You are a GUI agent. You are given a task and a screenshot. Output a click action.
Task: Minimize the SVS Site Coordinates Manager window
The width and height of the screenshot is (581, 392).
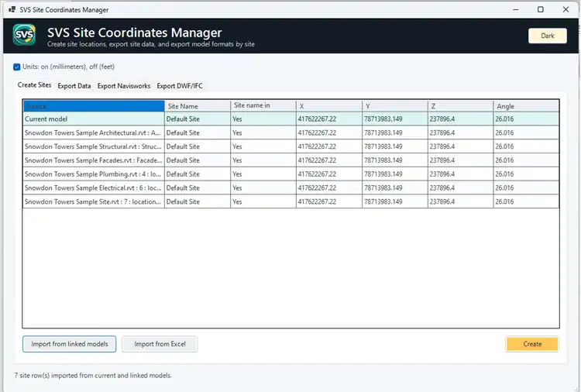coord(515,9)
